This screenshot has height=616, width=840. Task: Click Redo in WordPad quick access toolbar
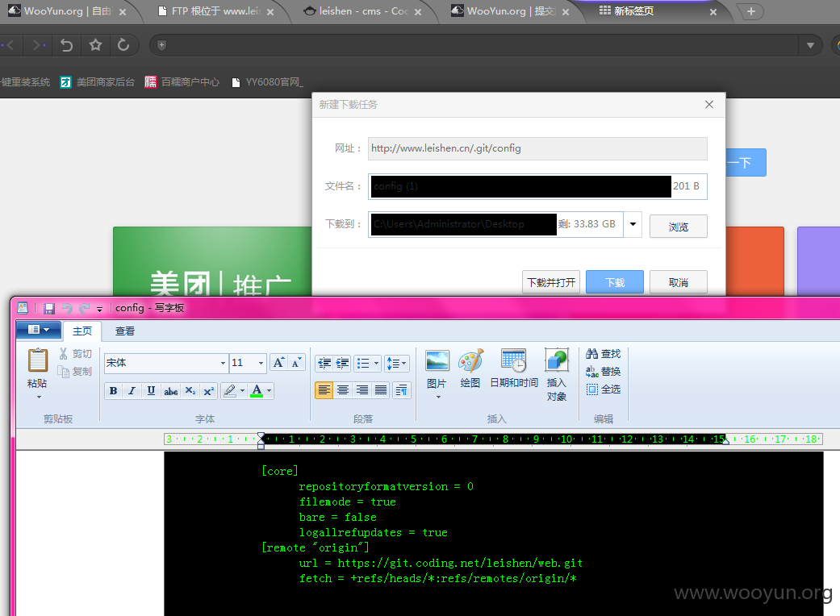pos(84,308)
